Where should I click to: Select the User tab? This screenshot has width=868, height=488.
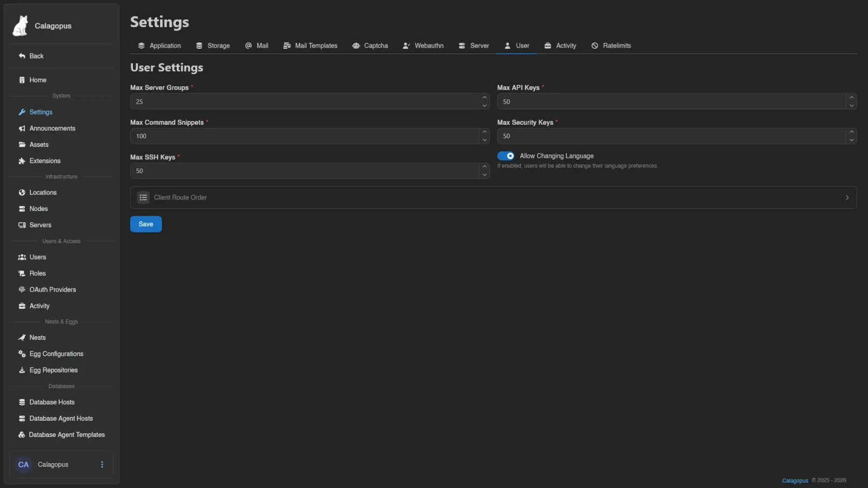click(x=516, y=46)
